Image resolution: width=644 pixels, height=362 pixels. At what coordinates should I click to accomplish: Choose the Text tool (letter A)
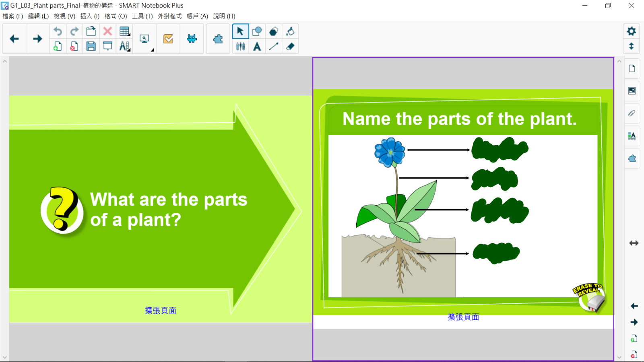257,47
